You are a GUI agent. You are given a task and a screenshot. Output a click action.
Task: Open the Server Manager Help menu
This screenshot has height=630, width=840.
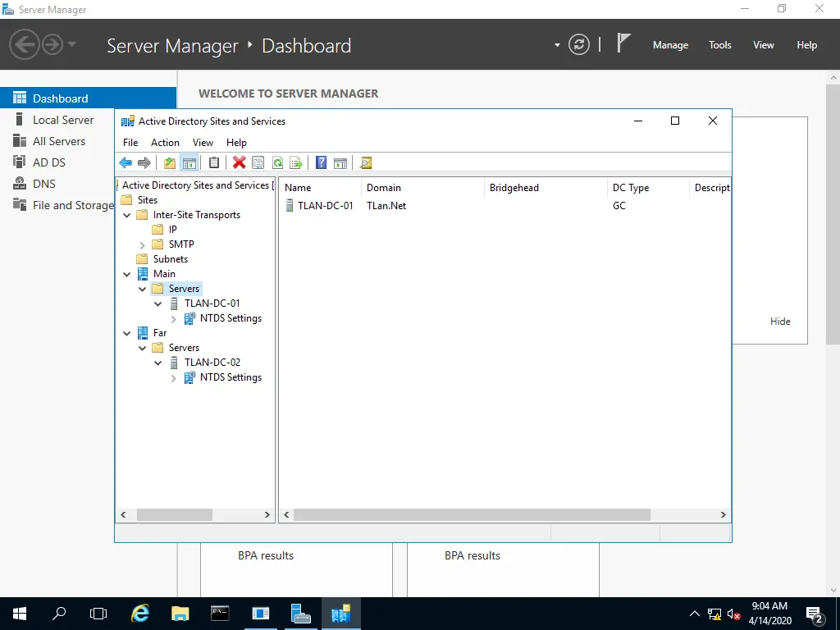tap(807, 45)
